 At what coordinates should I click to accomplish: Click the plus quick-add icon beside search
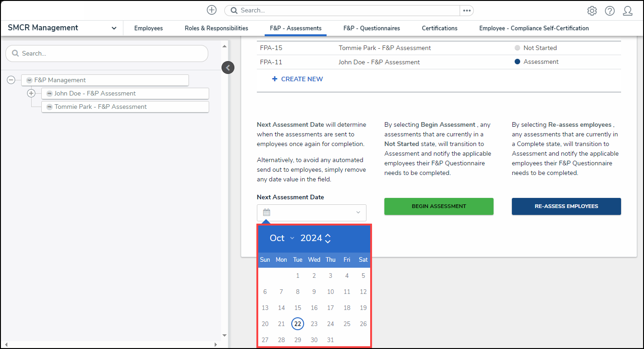pos(211,10)
